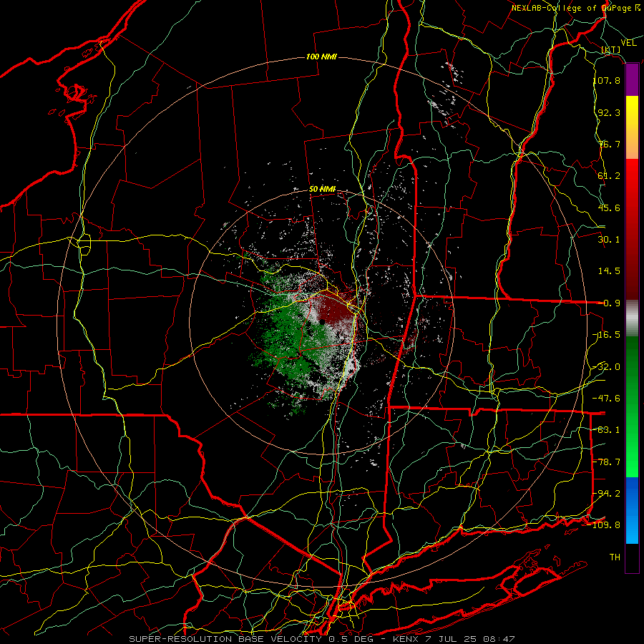Click the -94.2 legend value
The image size is (644, 644).
point(607,494)
